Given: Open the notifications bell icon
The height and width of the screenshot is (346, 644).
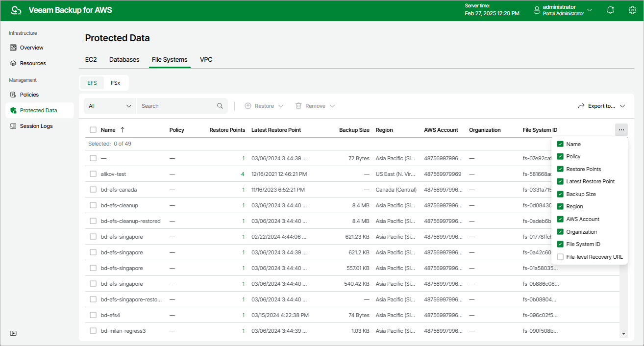Looking at the screenshot, I should click(x=610, y=10).
